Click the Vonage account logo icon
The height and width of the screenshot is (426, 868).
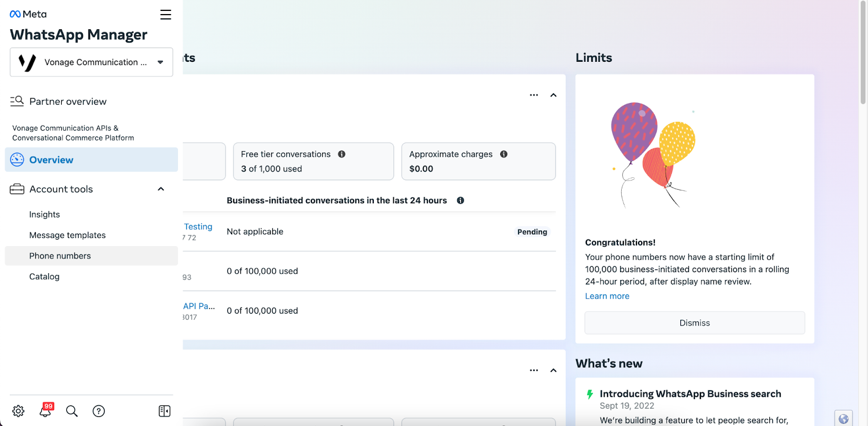[27, 62]
